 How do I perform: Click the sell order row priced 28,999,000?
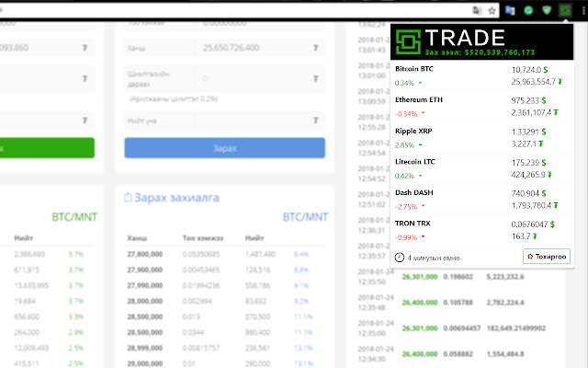coord(224,348)
